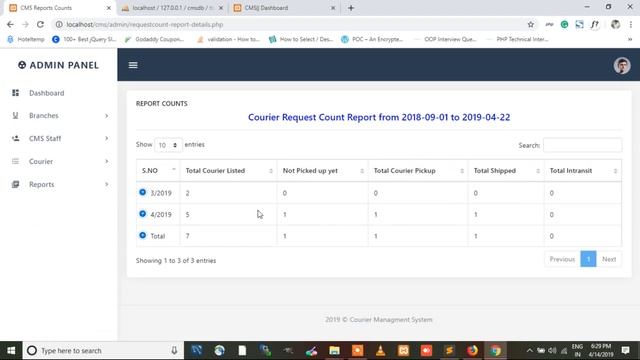Sort by S.NO column

[158, 171]
